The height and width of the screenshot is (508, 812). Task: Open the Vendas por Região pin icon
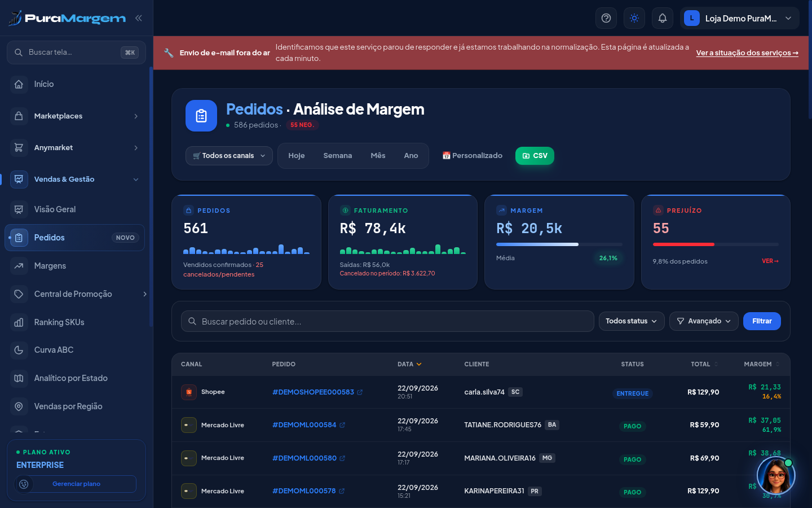(19, 406)
